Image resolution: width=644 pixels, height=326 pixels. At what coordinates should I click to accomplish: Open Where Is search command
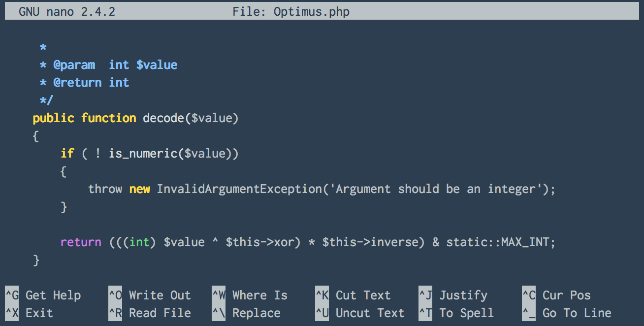[259, 295]
